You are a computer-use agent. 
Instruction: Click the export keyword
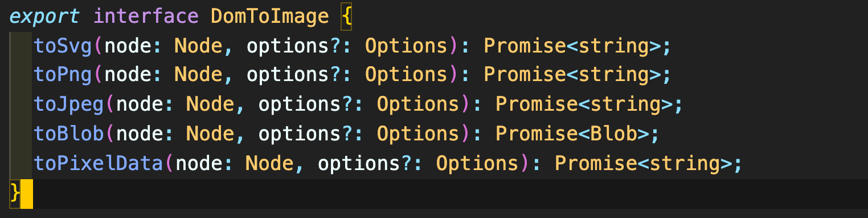[46, 16]
